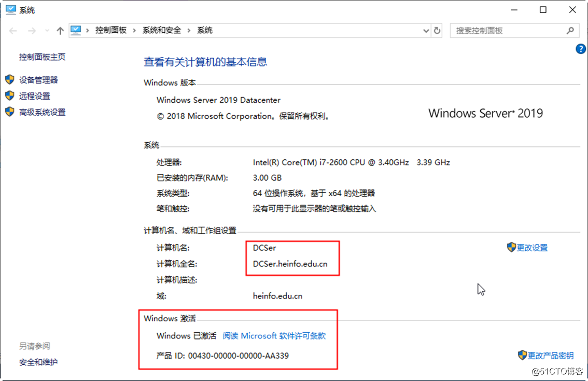Expand chevron between 系统和安全 and 系统
The image size is (588, 381).
point(189,31)
